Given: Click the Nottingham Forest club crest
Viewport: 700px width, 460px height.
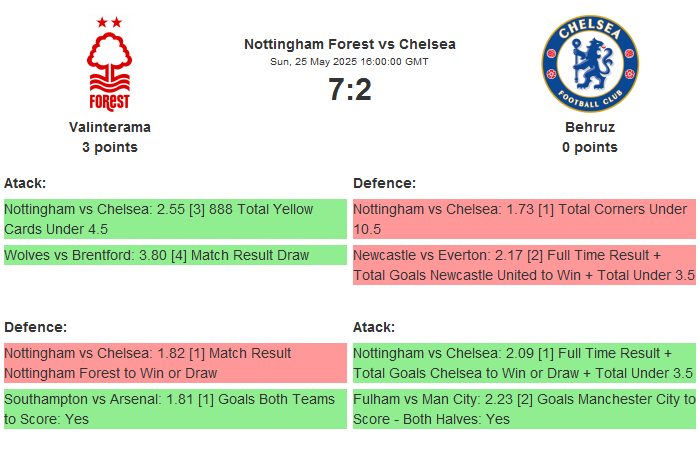Looking at the screenshot, I should 110,63.
